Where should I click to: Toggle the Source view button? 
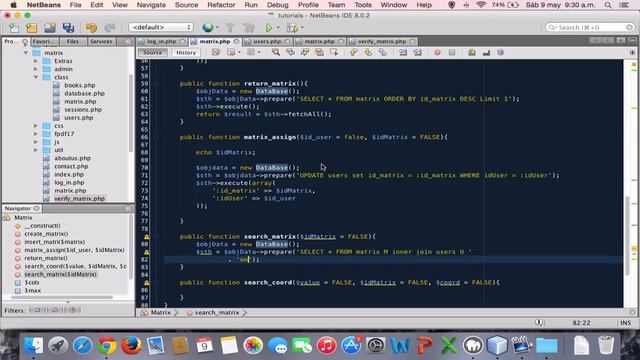153,53
